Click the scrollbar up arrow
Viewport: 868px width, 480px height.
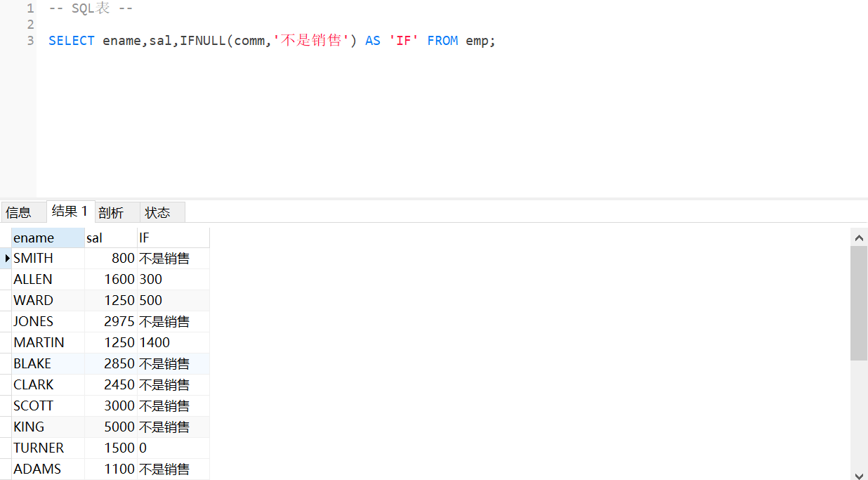tap(859, 238)
